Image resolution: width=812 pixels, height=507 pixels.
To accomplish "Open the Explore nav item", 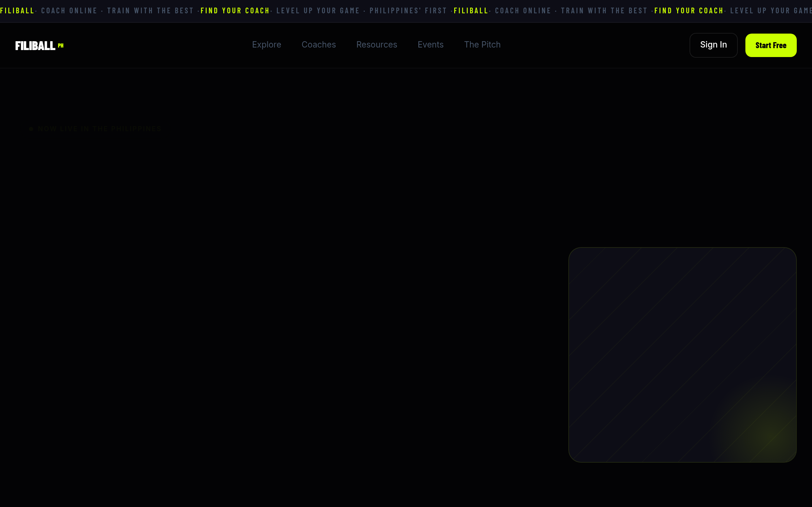I will [x=266, y=45].
